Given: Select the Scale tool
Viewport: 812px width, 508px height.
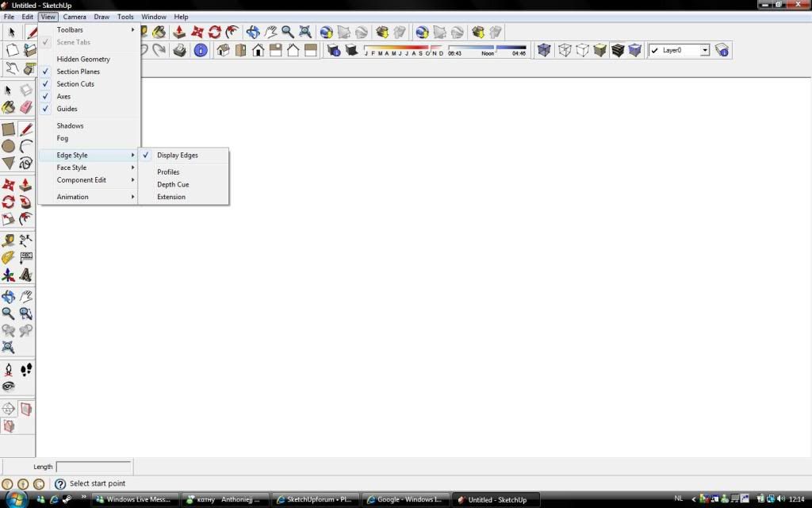Looking at the screenshot, I should (8, 219).
